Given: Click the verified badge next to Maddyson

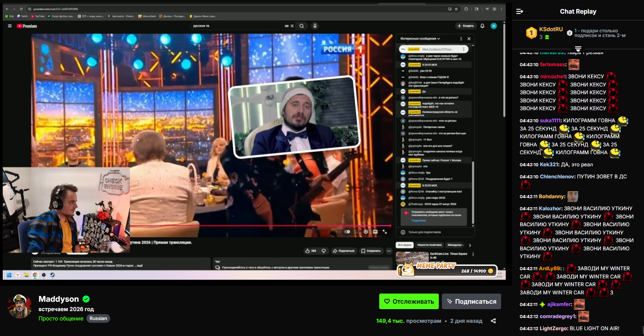Looking at the screenshot, I should point(86,299).
